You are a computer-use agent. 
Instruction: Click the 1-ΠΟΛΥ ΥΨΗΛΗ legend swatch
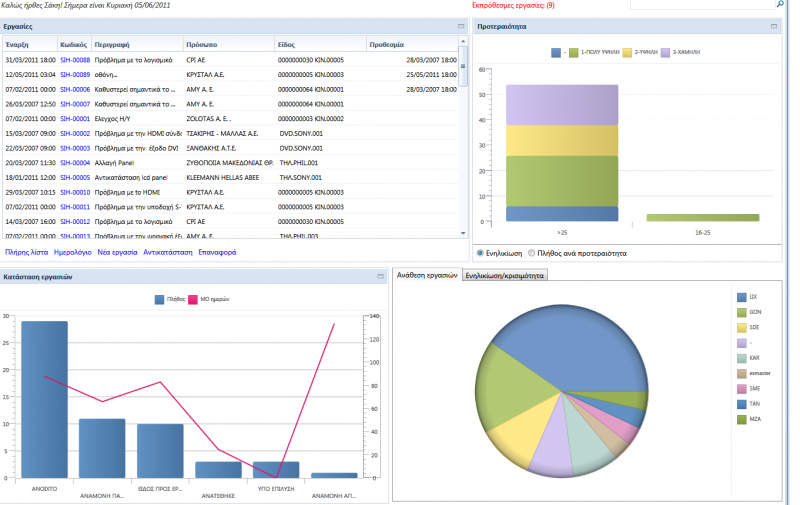(x=574, y=53)
